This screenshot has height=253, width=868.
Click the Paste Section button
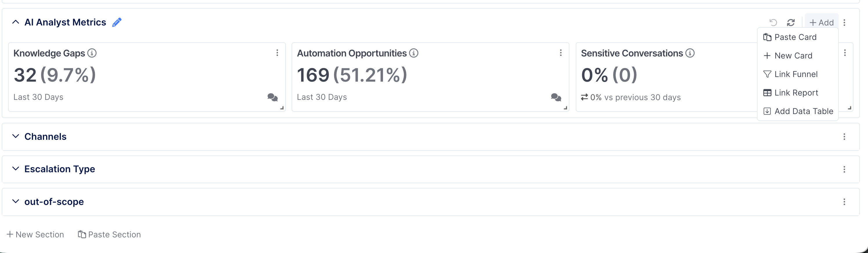click(x=109, y=234)
